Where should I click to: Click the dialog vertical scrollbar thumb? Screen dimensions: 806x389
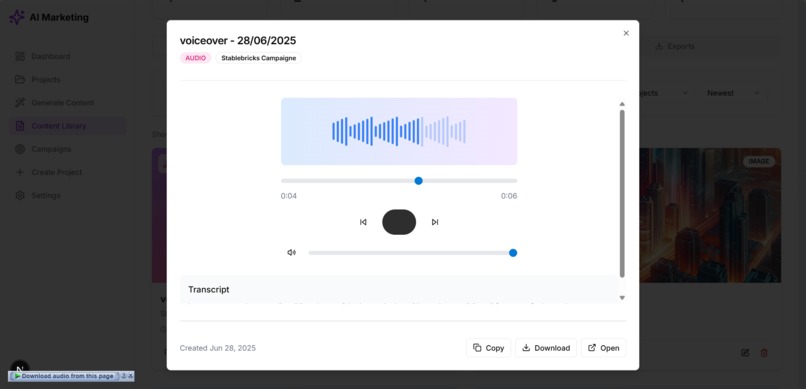click(x=622, y=193)
